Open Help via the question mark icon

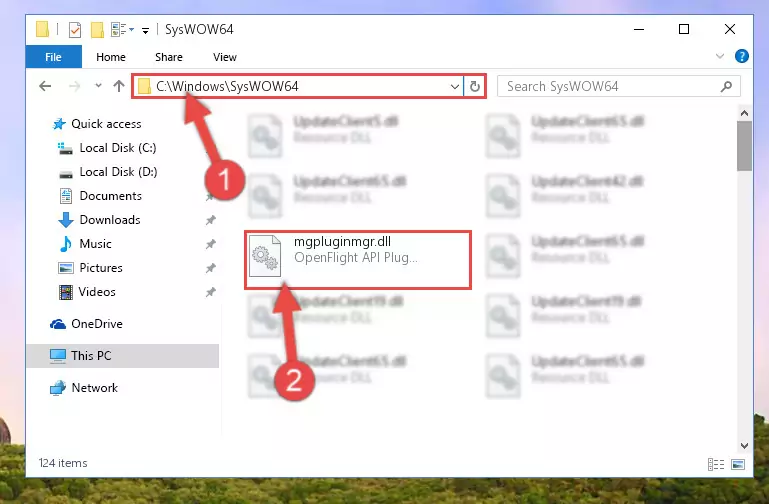tap(742, 56)
